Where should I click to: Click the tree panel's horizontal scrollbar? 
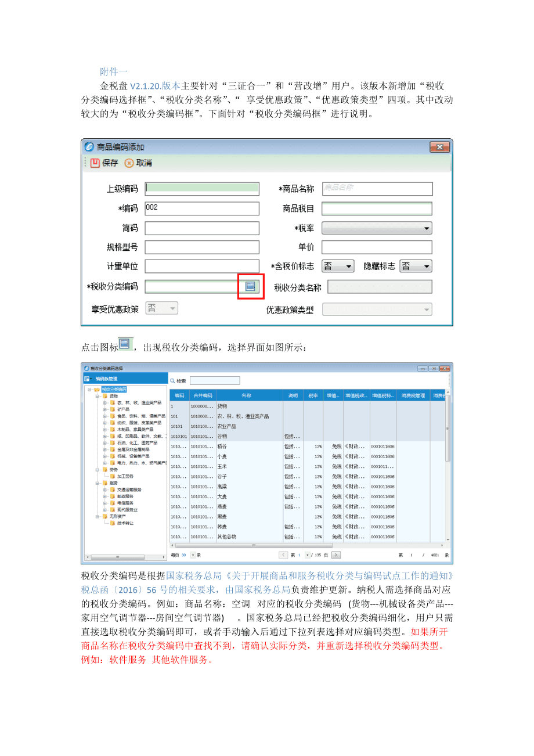point(127,556)
